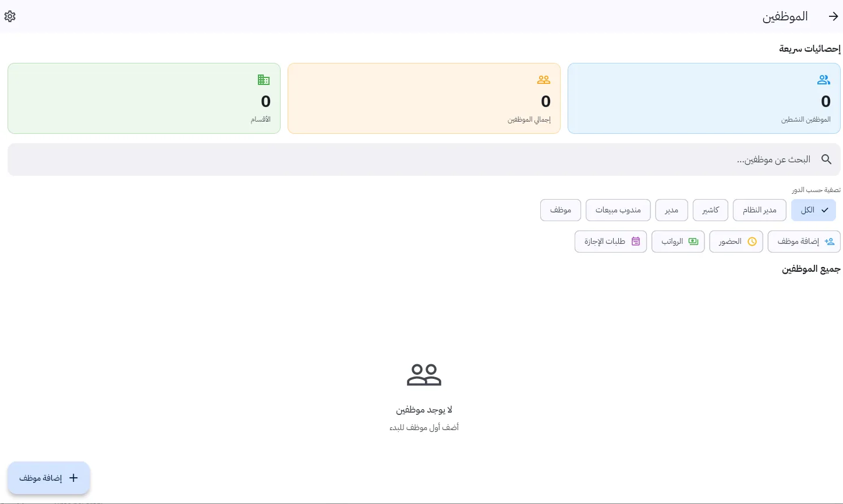The image size is (843, 504).
Task: Open the الموظفين النشطين stats card
Action: (x=704, y=98)
